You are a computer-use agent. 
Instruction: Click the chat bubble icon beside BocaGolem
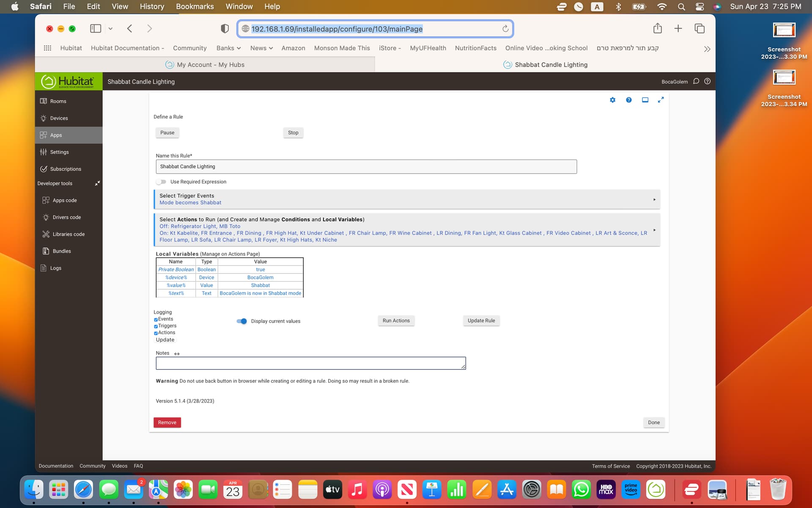point(696,81)
